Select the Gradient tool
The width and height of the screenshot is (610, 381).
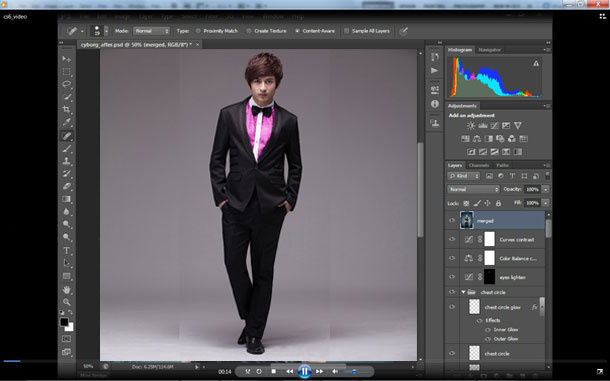[67, 199]
